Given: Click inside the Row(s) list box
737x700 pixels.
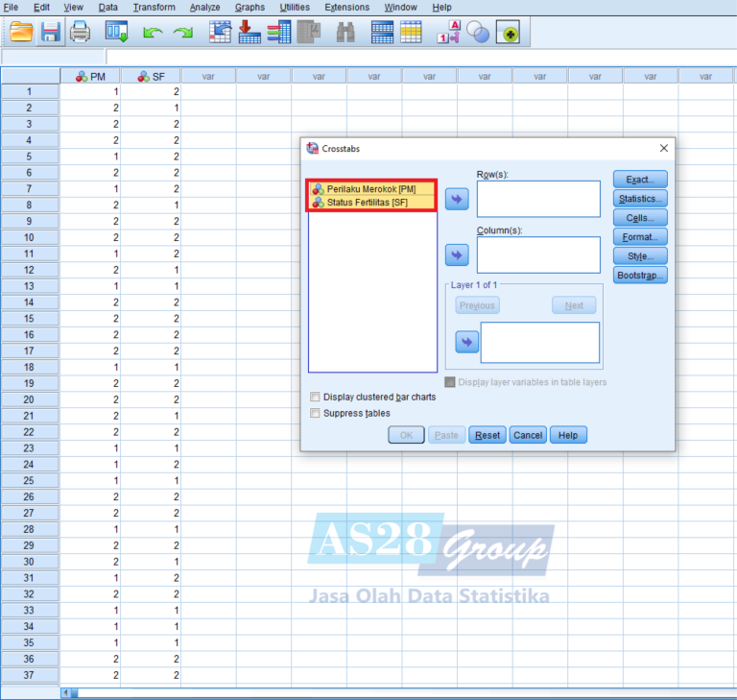Looking at the screenshot, I should (537, 200).
